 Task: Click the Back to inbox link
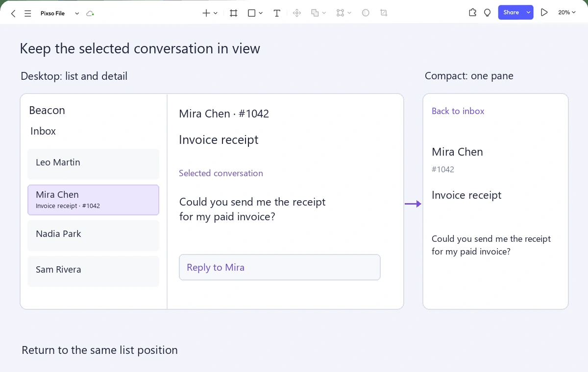tap(458, 111)
